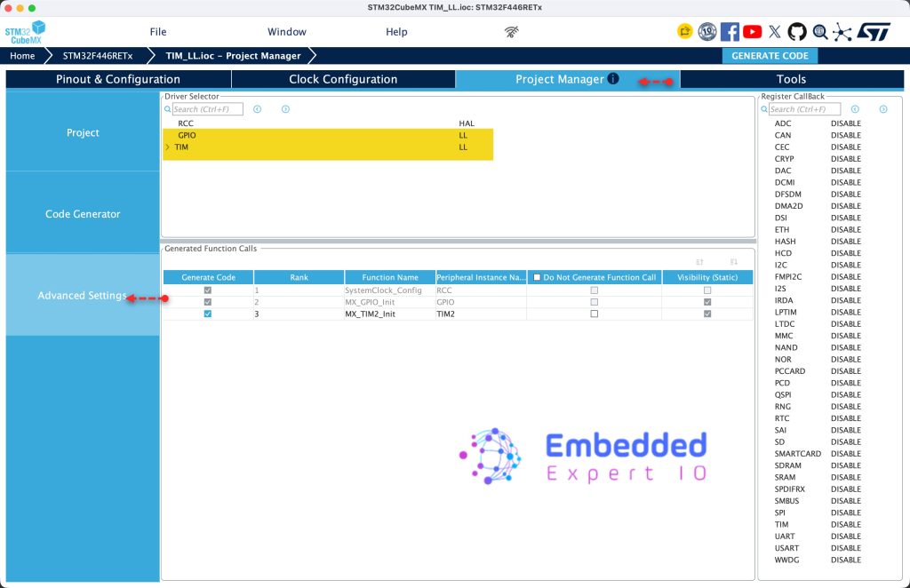Click the X (Twitter) icon
The height and width of the screenshot is (588, 910).
pyautogui.click(x=775, y=32)
